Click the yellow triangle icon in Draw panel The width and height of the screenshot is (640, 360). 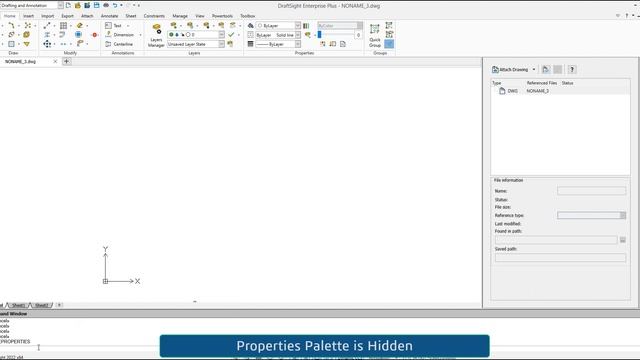[27, 44]
